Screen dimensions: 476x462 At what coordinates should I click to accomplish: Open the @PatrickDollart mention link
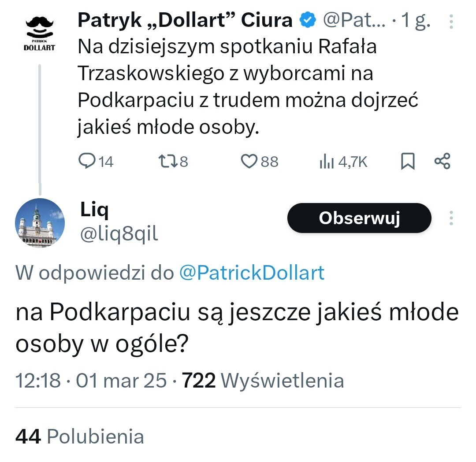[252, 273]
